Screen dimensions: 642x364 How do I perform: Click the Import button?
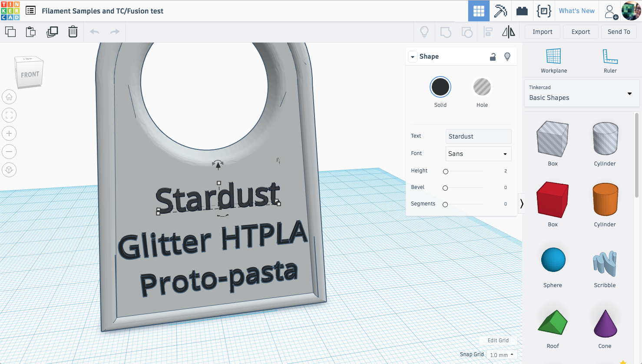(x=543, y=32)
